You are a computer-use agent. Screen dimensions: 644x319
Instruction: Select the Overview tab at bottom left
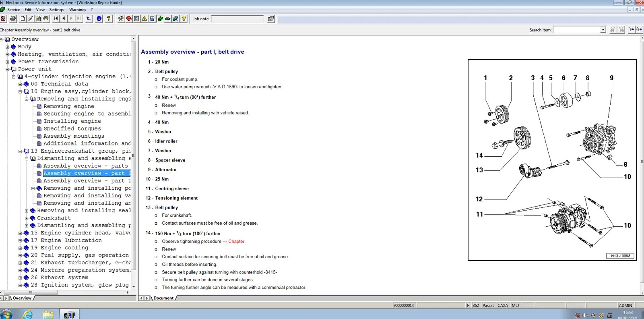tap(22, 298)
